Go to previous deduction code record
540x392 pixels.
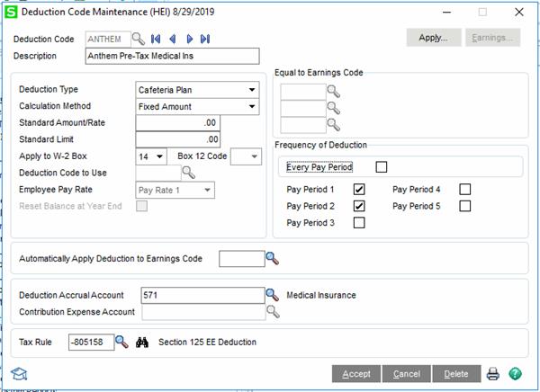point(173,39)
